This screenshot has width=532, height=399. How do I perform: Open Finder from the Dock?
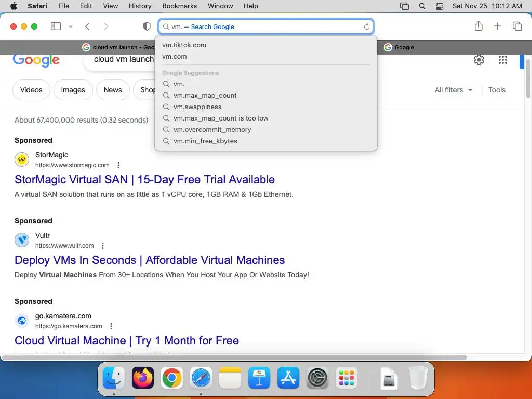tap(114, 378)
